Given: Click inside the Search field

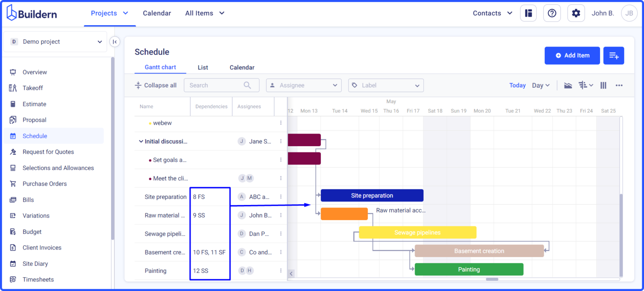Looking at the screenshot, I should point(218,85).
